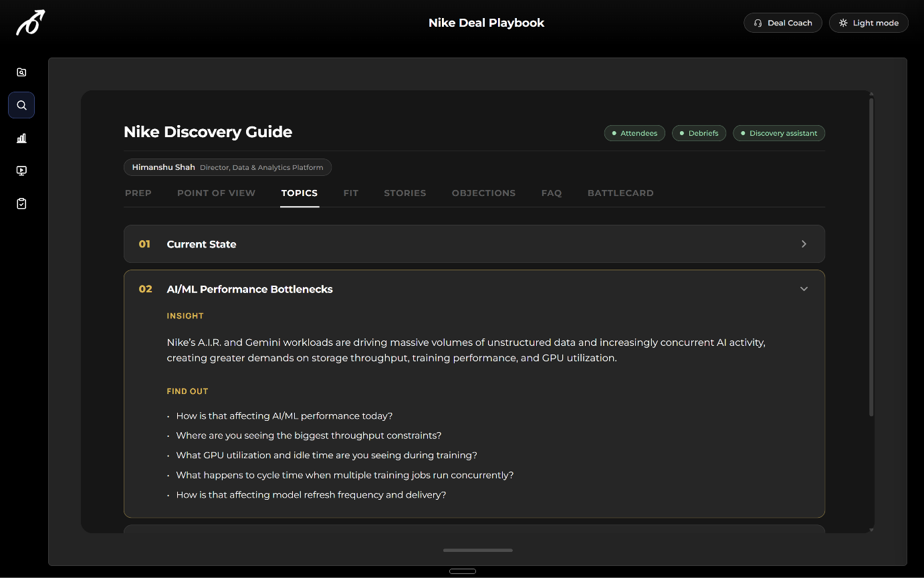
Task: Click the insight paragraph about Nike's A.I.R. workloads
Action: point(466,350)
